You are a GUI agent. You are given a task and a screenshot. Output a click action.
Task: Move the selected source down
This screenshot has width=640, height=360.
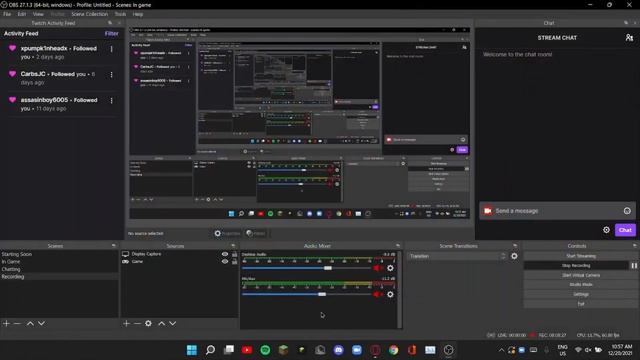click(173, 323)
